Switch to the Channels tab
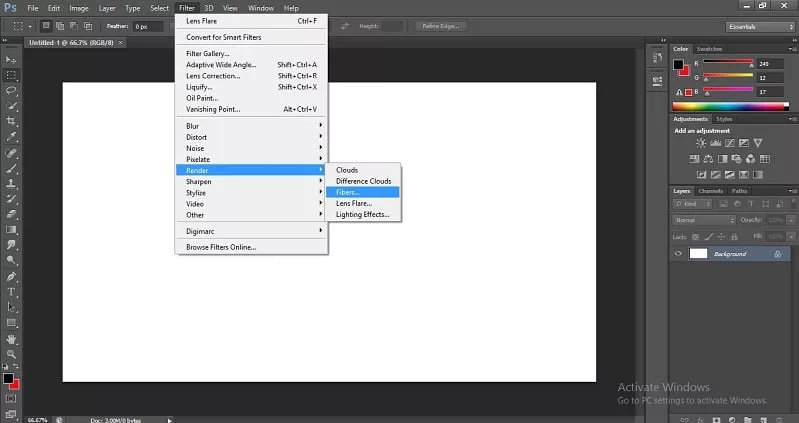 coord(710,191)
